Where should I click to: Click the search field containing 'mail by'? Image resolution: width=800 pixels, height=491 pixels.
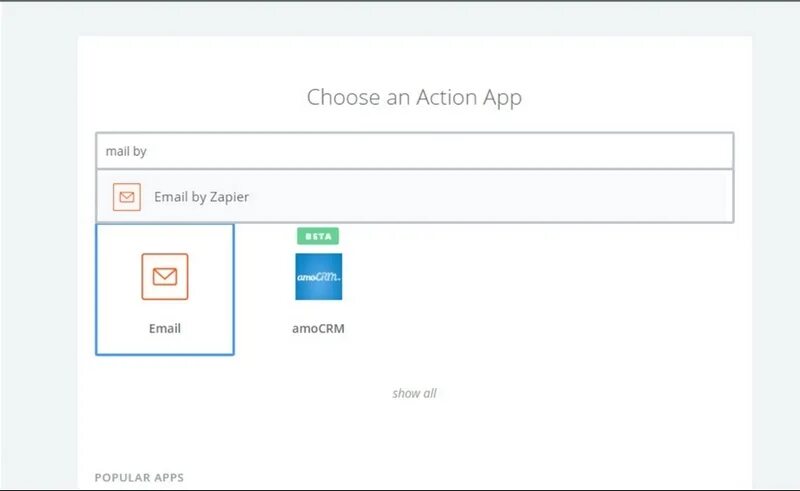click(x=414, y=151)
